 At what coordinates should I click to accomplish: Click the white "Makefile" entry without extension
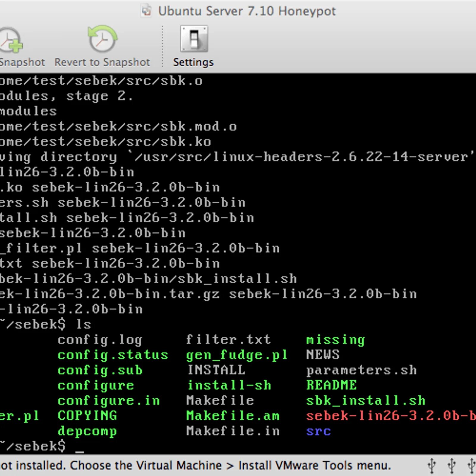(220, 400)
